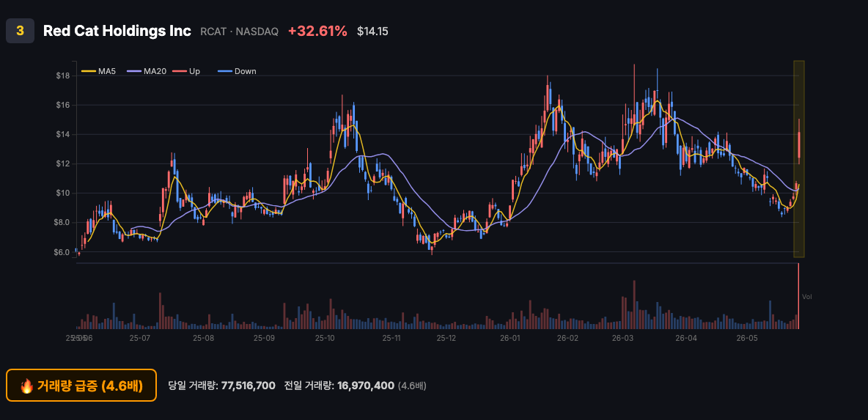Click the 거래량 급증 (4.6배) badge
The width and height of the screenshot is (868, 420).
coord(81,385)
